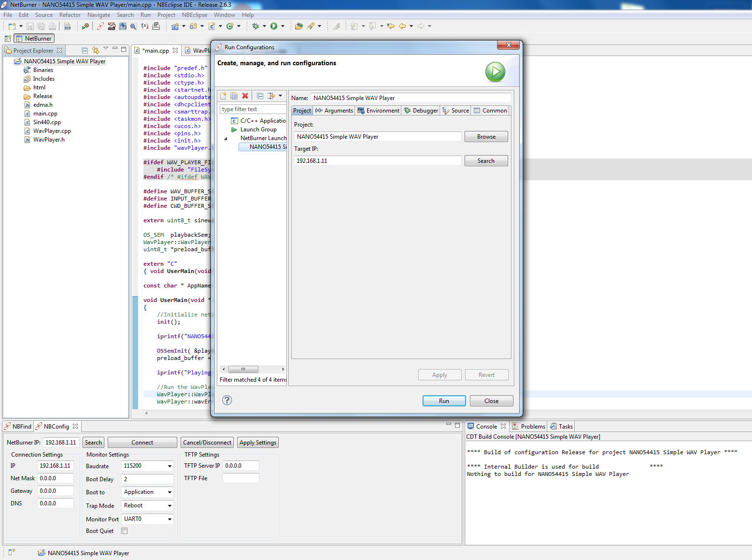Viewport: 752px width, 560px height.
Task: Collapse all launch configurations icon in dialog
Action: click(260, 96)
